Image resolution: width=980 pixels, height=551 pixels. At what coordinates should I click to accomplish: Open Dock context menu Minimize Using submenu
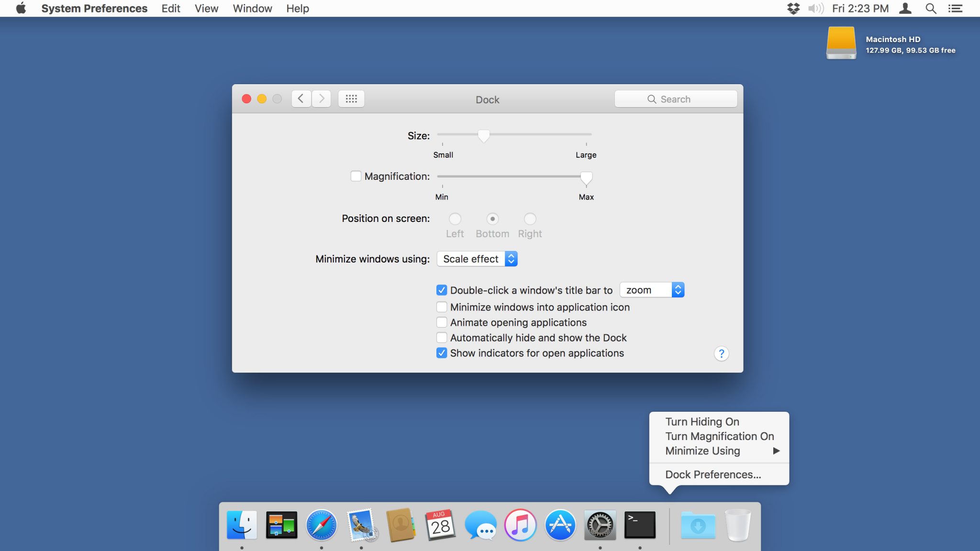pos(719,451)
